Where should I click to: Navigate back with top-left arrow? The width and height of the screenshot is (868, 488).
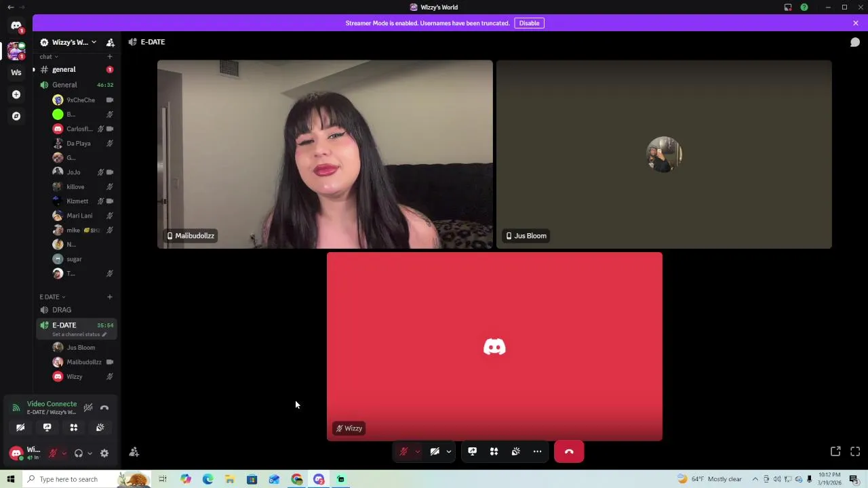(10, 7)
